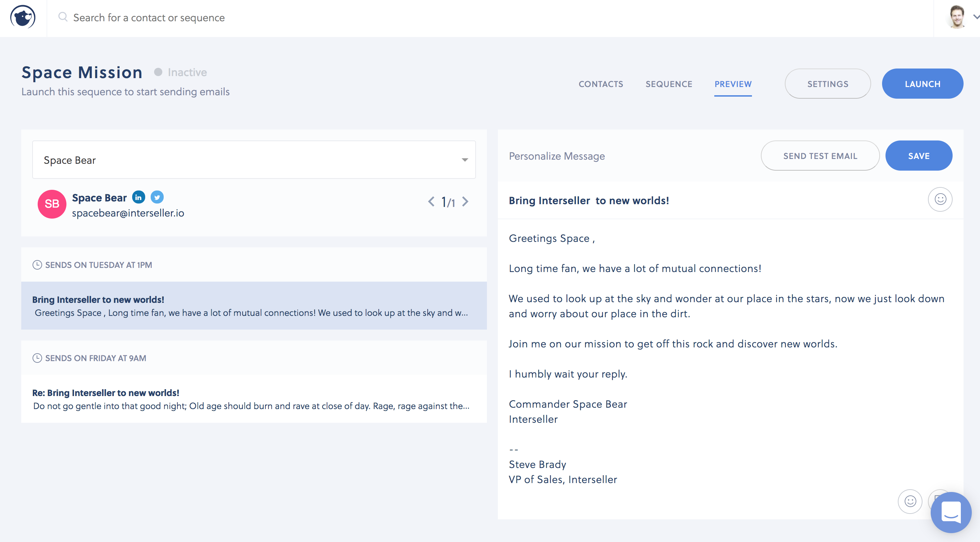Send a test email
The image size is (980, 542).
[820, 156]
